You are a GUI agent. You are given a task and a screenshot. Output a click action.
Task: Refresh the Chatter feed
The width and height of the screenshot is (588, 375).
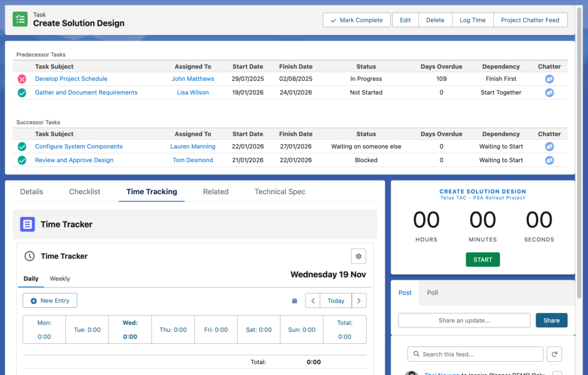click(x=554, y=354)
